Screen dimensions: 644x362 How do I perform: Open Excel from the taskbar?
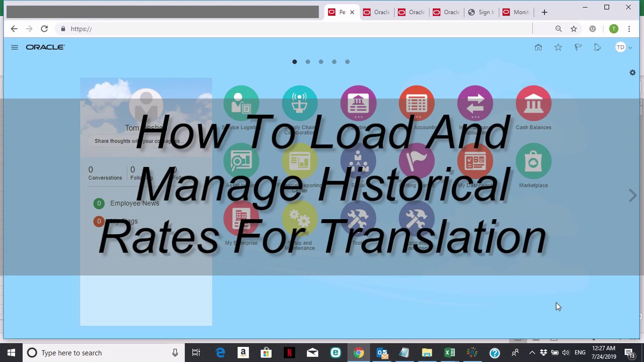coord(450,353)
